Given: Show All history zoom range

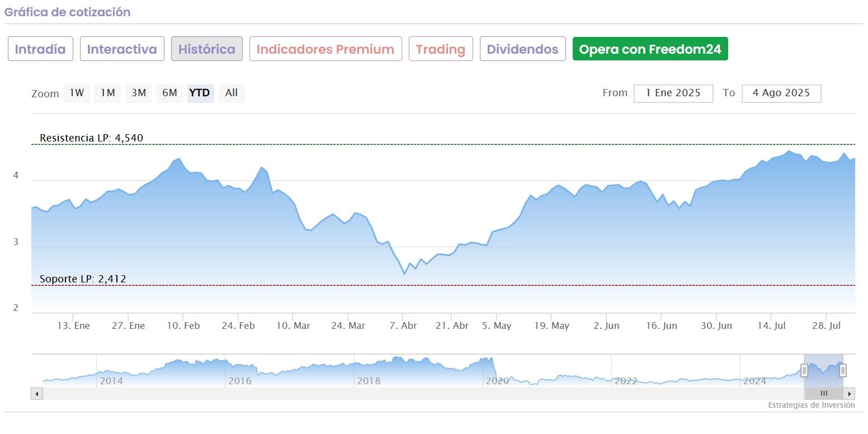Looking at the screenshot, I should point(232,93).
